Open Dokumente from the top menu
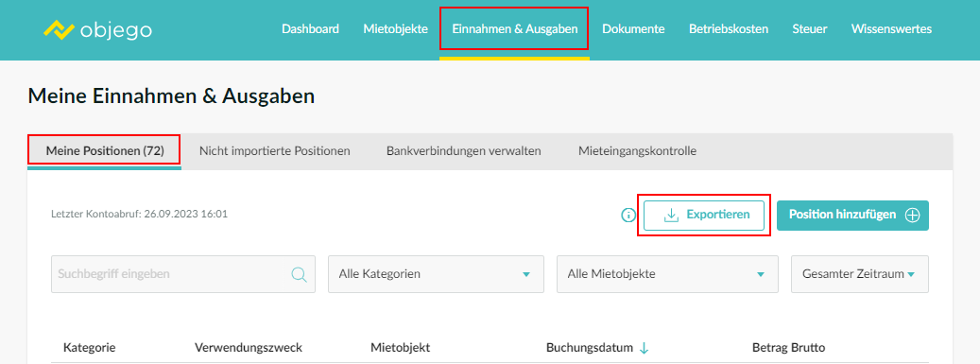Screen dimensions: 980x364 click(x=633, y=28)
